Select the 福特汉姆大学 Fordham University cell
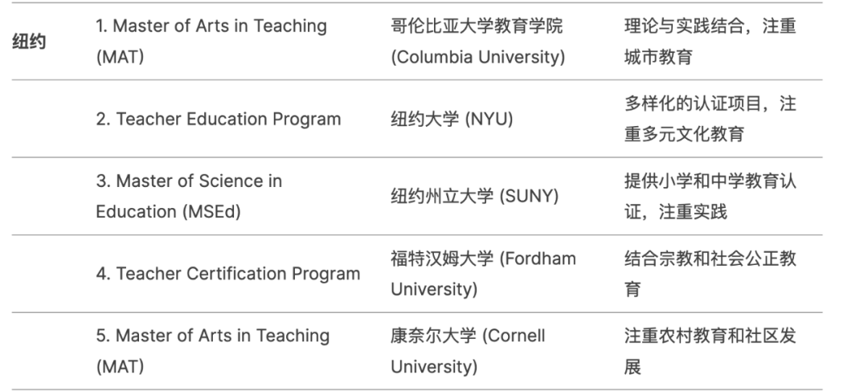This screenshot has width=868, height=391. point(483,274)
